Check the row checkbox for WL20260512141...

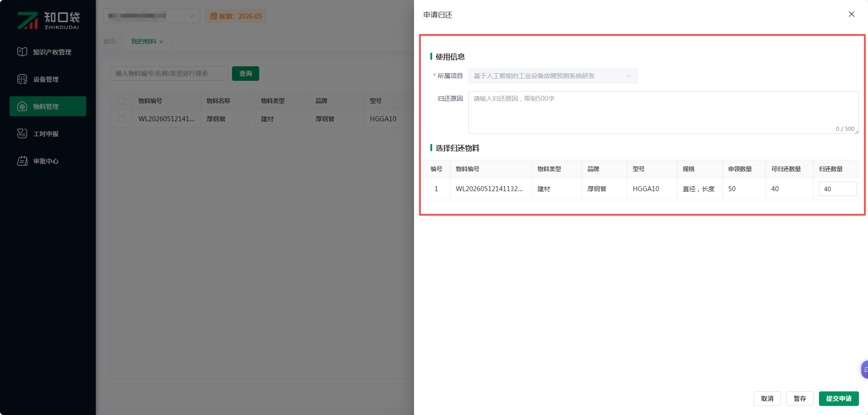pos(122,119)
